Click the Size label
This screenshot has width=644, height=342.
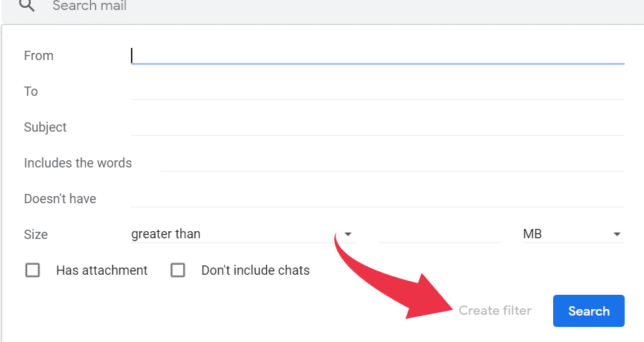36,235
